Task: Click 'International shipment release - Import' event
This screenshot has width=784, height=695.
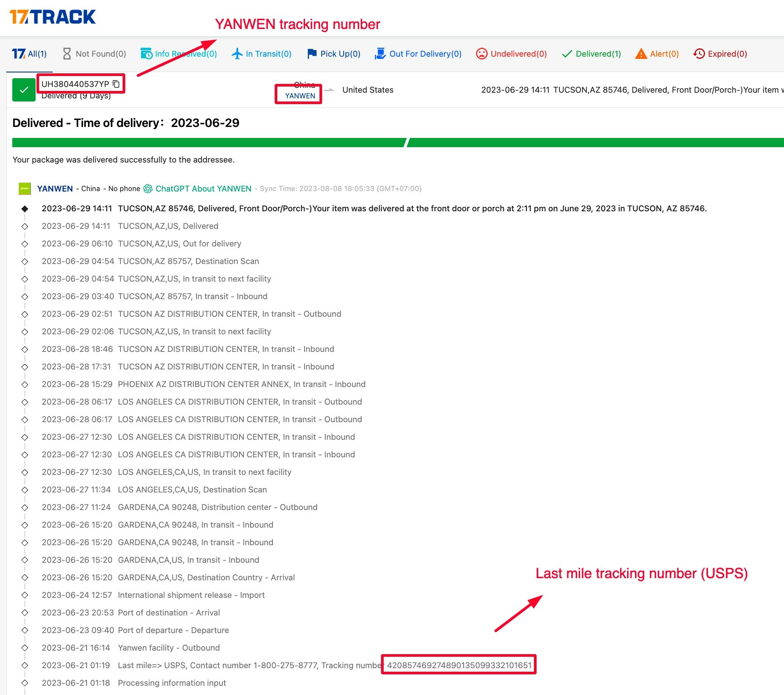Action: pos(191,595)
